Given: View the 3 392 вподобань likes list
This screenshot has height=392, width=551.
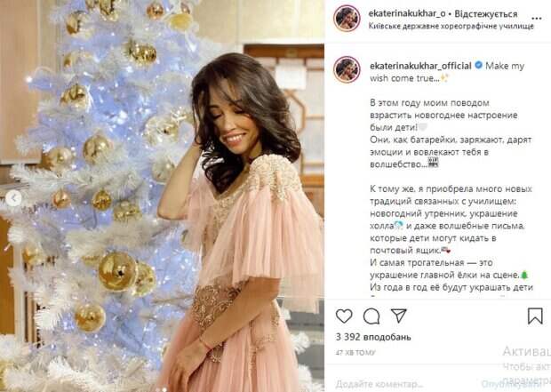Looking at the screenshot, I should coord(373,337).
